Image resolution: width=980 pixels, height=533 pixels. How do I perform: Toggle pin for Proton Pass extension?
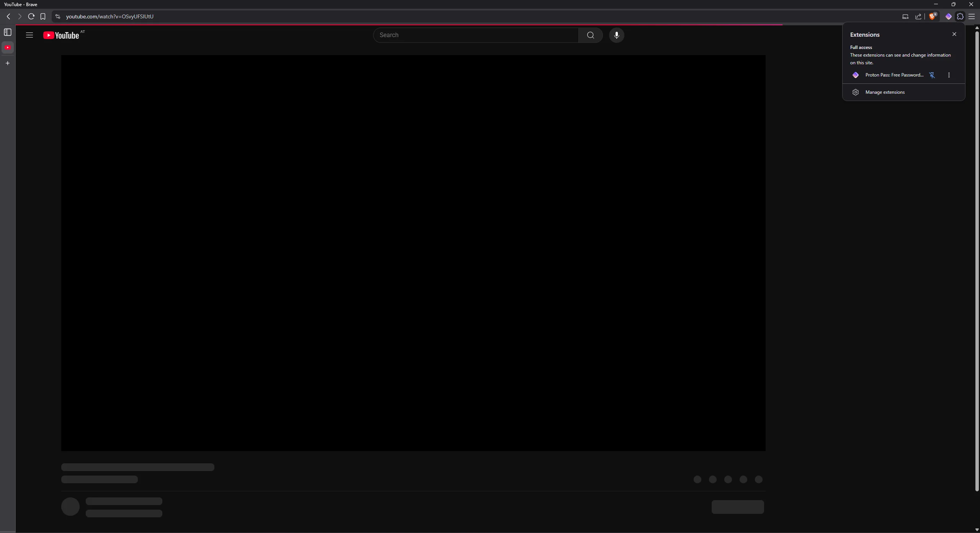[x=932, y=75]
